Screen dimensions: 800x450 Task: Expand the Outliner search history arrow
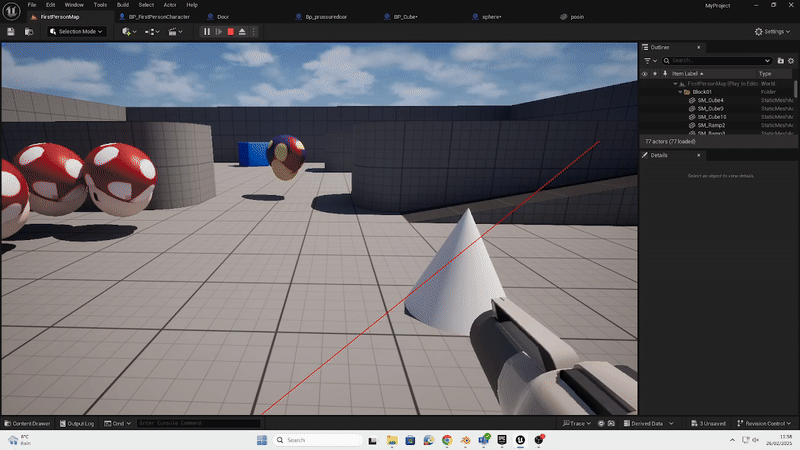(x=767, y=61)
